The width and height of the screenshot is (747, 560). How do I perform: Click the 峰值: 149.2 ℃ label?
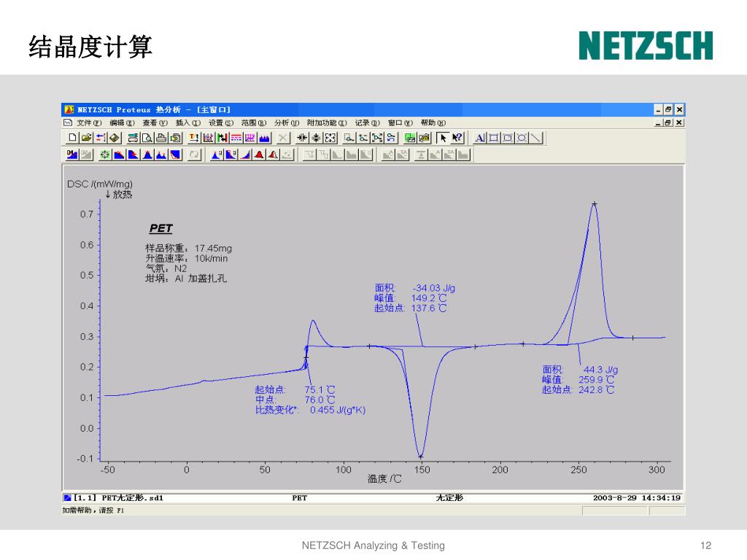pyautogui.click(x=411, y=298)
